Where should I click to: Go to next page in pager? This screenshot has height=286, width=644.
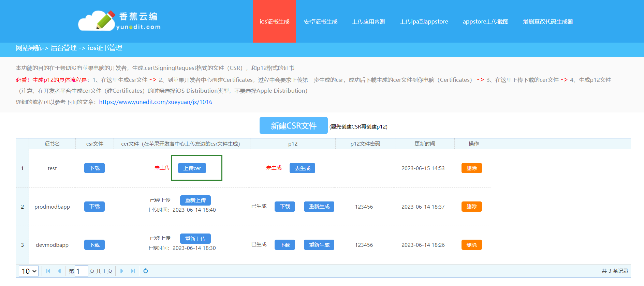(x=122, y=271)
